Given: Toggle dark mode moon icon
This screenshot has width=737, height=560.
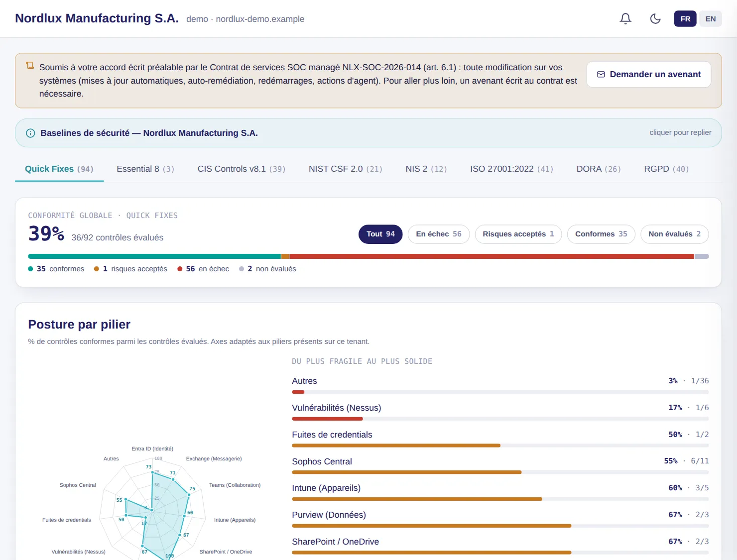Looking at the screenshot, I should coord(655,19).
